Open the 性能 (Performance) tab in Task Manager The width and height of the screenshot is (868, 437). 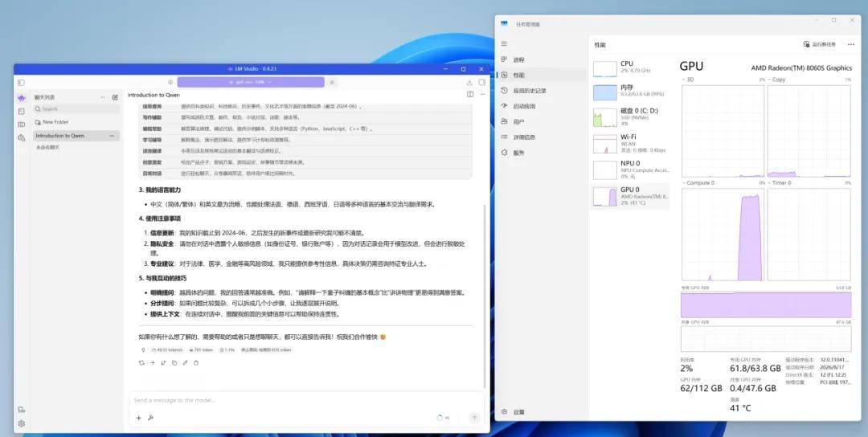pos(542,76)
